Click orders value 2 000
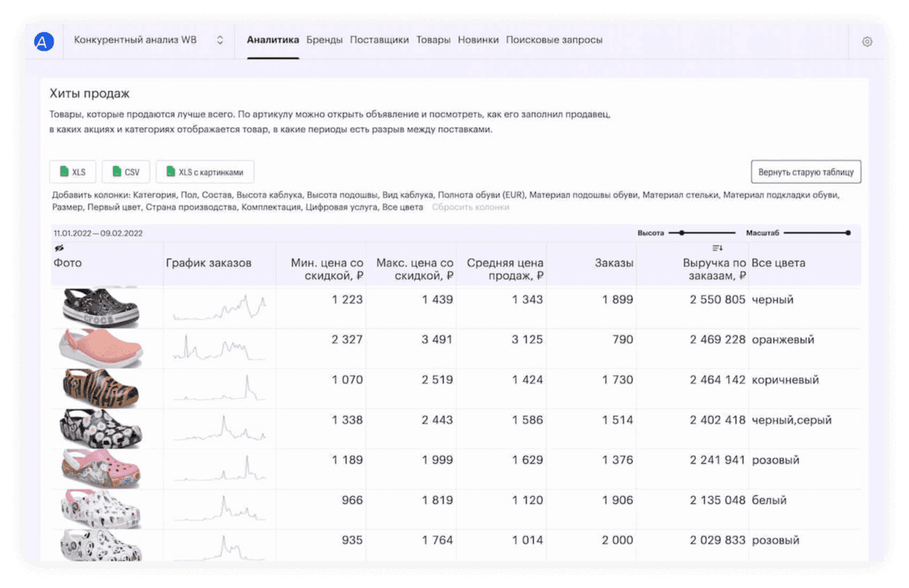Screen dimensions: 909x588 click(x=617, y=540)
